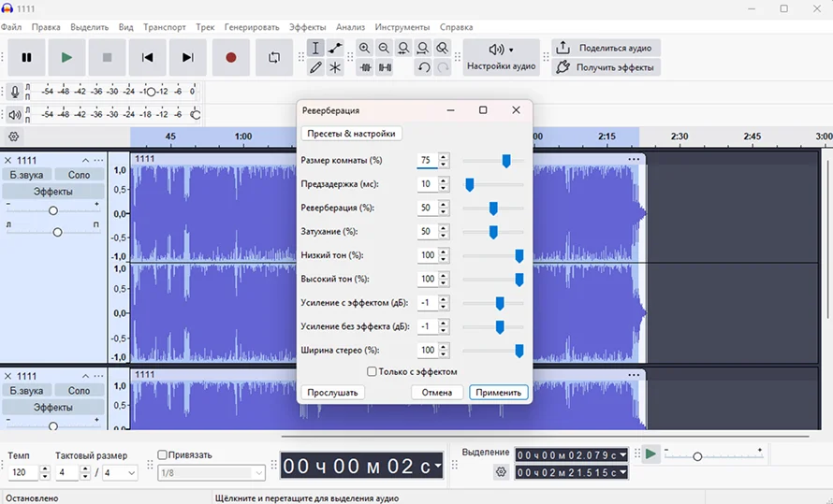Open 'Пресеты & настройки' in reverb dialog

(x=352, y=134)
